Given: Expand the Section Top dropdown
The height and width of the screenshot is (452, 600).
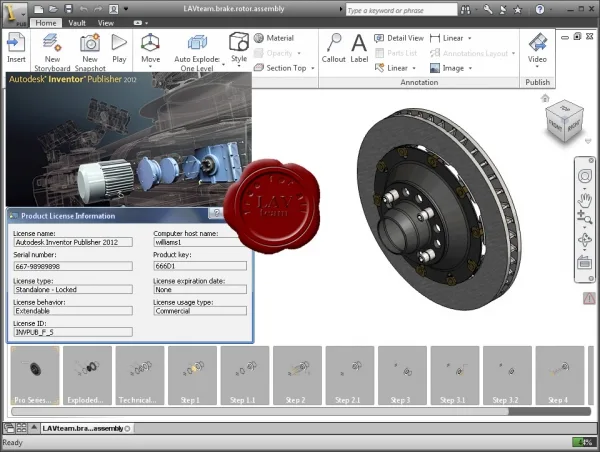Looking at the screenshot, I should pos(313,69).
